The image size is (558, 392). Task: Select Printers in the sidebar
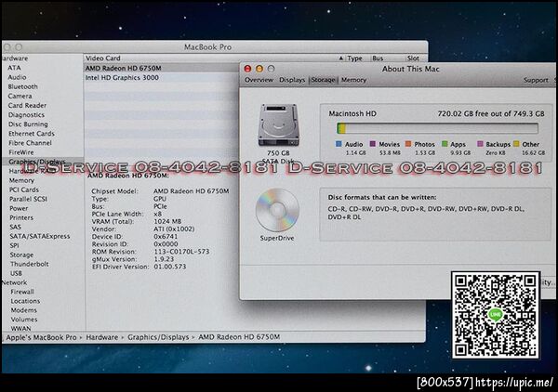(x=21, y=217)
